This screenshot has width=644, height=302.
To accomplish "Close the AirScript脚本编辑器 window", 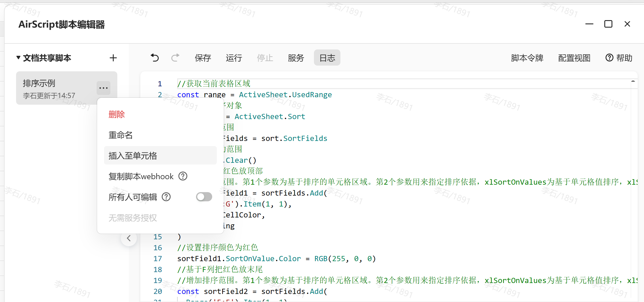I will (627, 24).
